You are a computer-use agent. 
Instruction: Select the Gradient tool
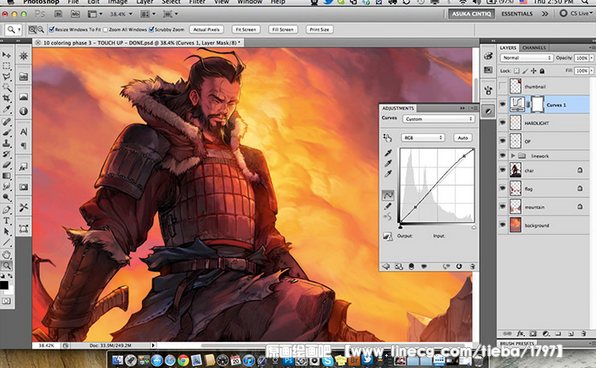pos(6,176)
